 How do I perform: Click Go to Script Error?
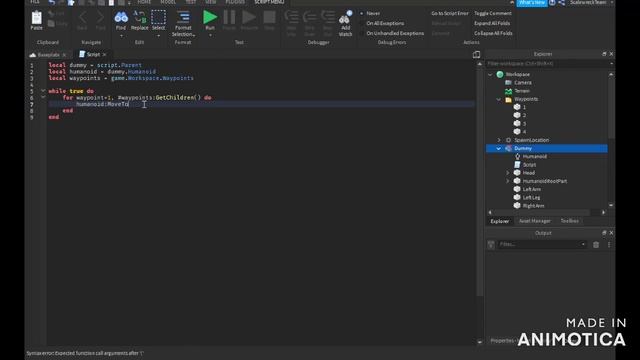[450, 13]
